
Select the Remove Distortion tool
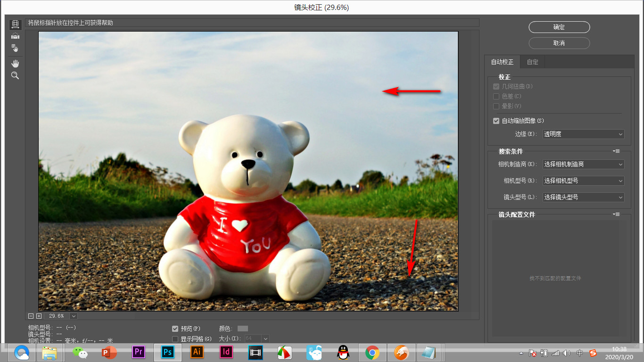pos(15,24)
